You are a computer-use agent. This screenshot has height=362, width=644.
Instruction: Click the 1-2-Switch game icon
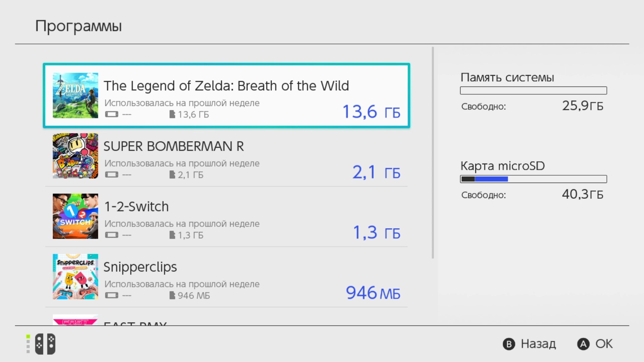click(75, 216)
